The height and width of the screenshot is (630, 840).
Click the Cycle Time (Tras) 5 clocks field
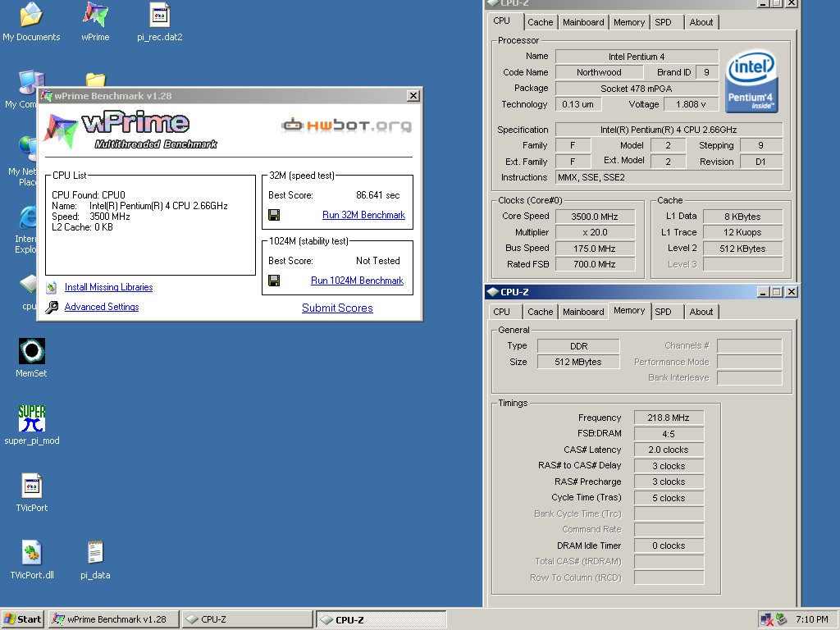pyautogui.click(x=669, y=498)
